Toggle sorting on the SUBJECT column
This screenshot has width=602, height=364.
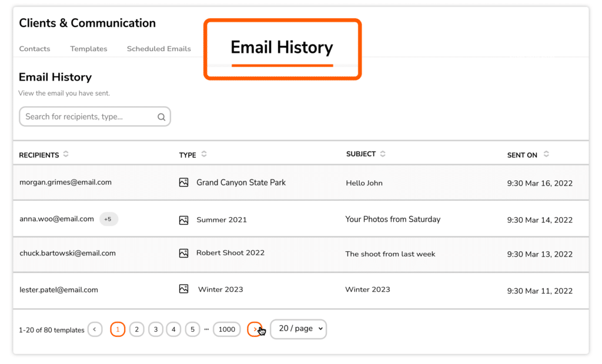click(x=383, y=153)
